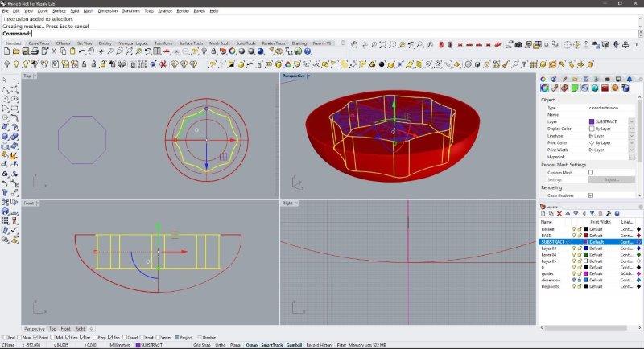The image size is (644, 349).
Task: Click the guides layer magenta color swatch
Action: point(586,273)
